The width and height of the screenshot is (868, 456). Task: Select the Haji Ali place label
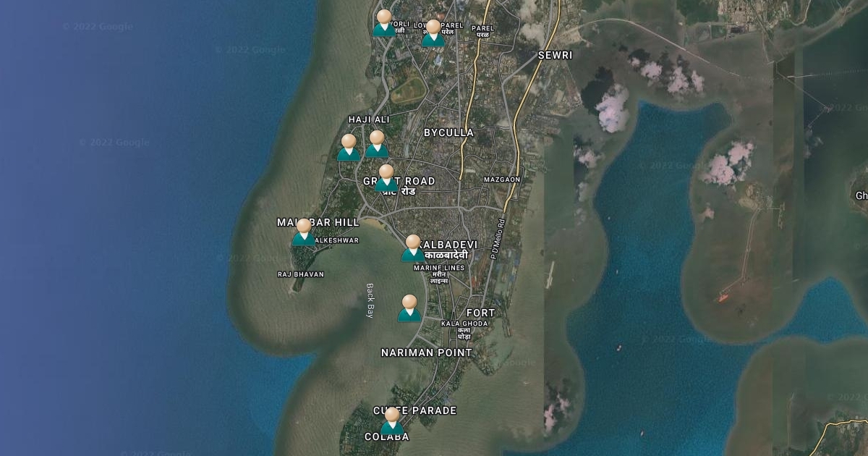point(369,119)
